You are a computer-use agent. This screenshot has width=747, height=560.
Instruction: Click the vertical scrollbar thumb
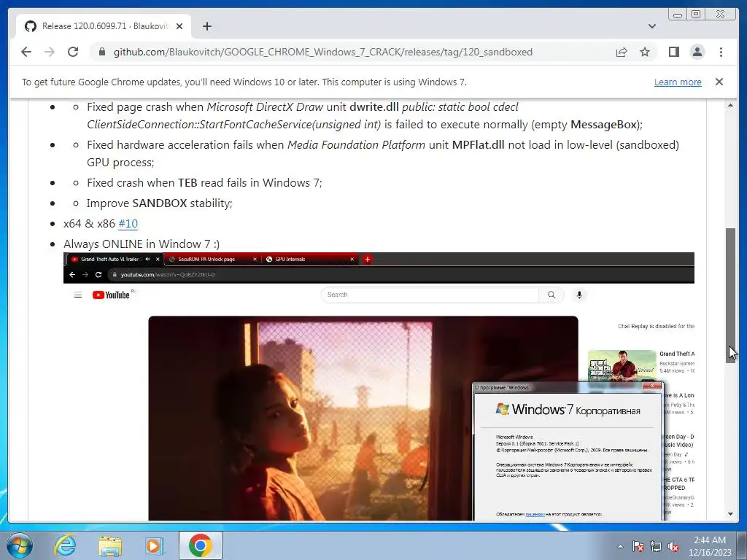point(730,295)
